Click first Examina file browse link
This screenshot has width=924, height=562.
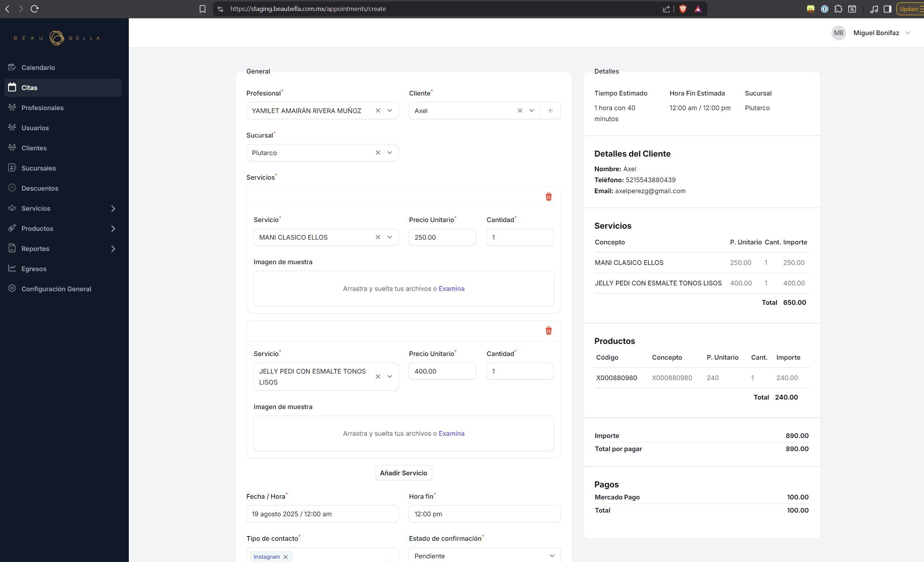click(451, 288)
